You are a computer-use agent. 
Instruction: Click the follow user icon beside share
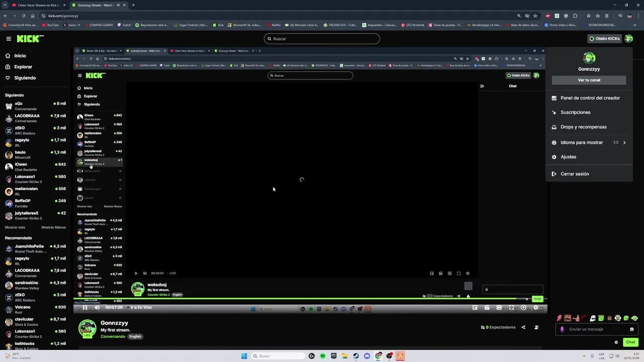[x=536, y=327]
